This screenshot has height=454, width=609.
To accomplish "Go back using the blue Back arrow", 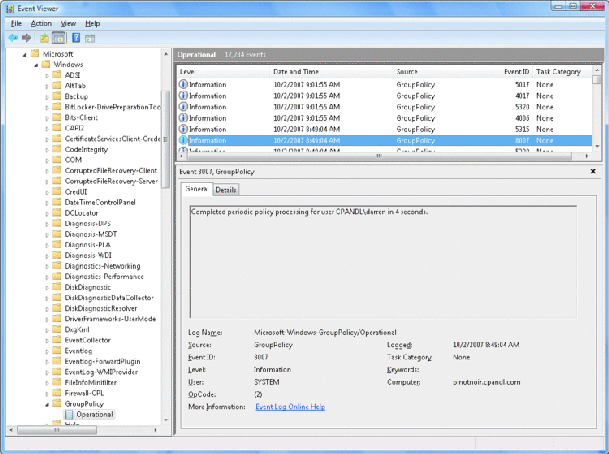I will point(13,38).
